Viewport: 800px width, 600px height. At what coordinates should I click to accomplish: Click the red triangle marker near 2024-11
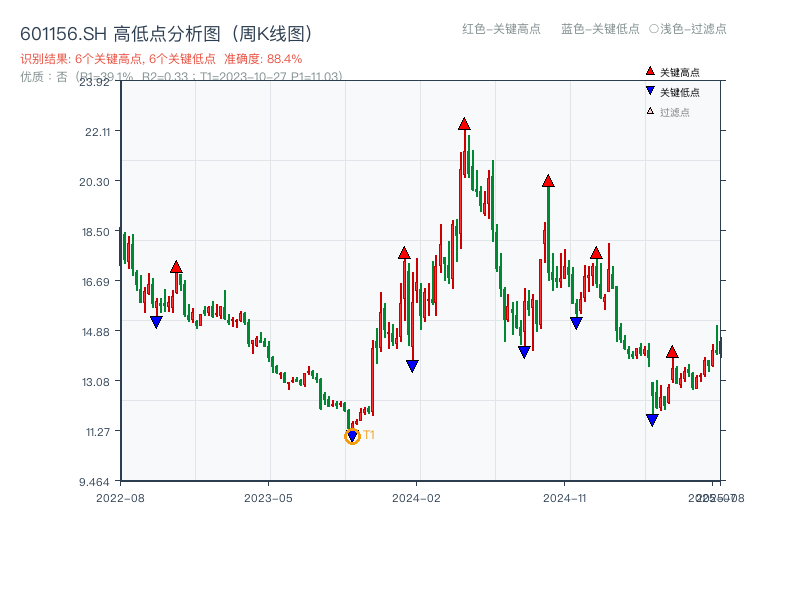pos(549,181)
